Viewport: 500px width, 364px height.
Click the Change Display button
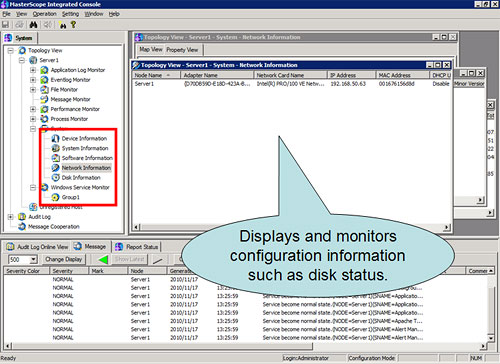pyautogui.click(x=64, y=259)
